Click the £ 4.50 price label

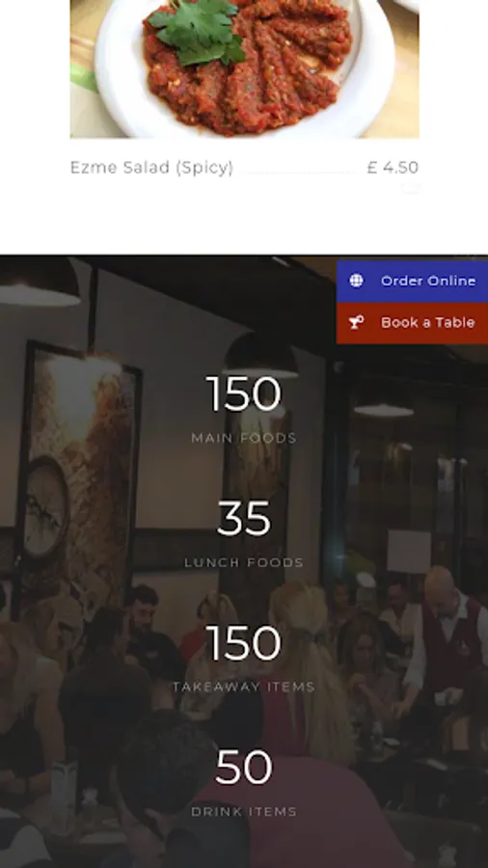click(393, 167)
